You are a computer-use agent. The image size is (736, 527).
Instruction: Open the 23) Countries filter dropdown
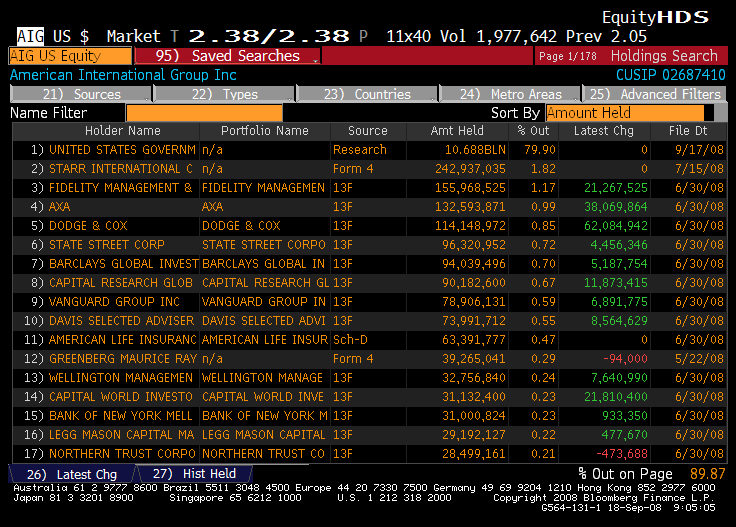pyautogui.click(x=367, y=94)
